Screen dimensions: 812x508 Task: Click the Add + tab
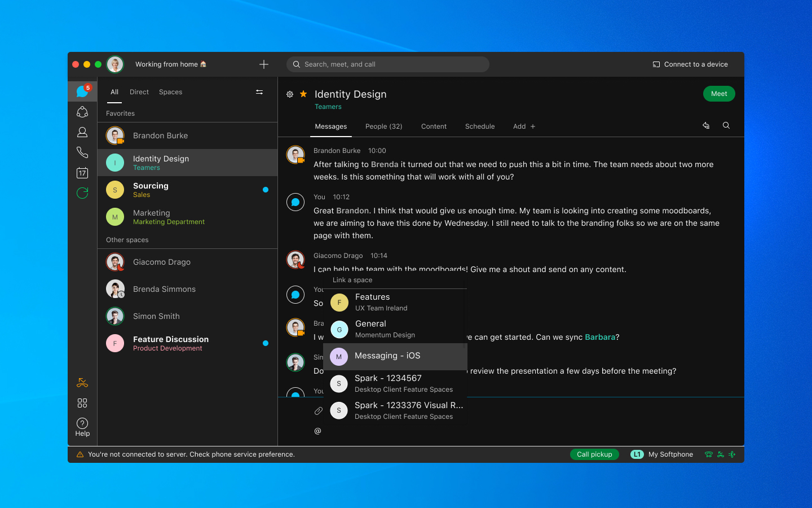(x=524, y=126)
